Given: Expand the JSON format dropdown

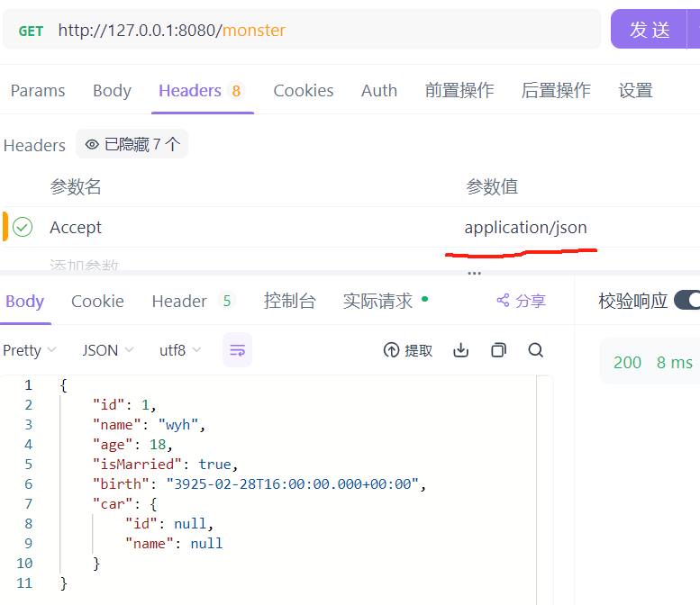Looking at the screenshot, I should point(107,350).
